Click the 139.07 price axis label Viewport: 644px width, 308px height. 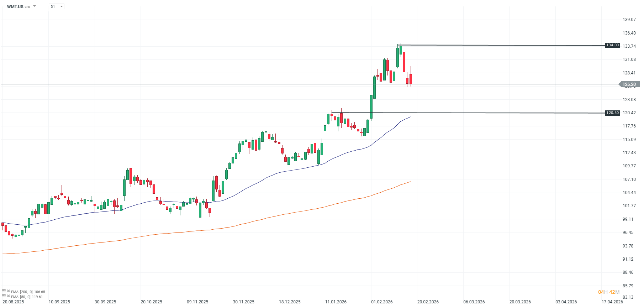click(629, 20)
